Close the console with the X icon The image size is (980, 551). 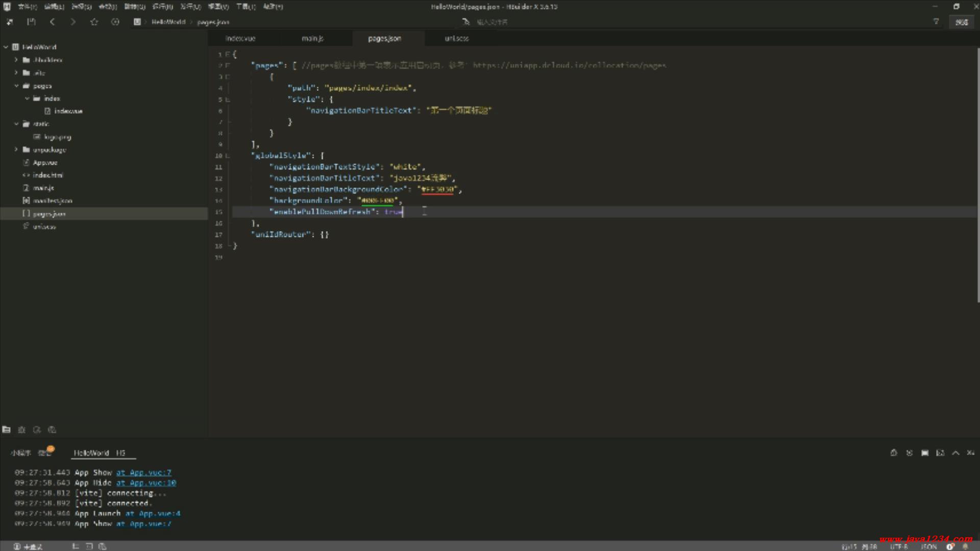[971, 453]
